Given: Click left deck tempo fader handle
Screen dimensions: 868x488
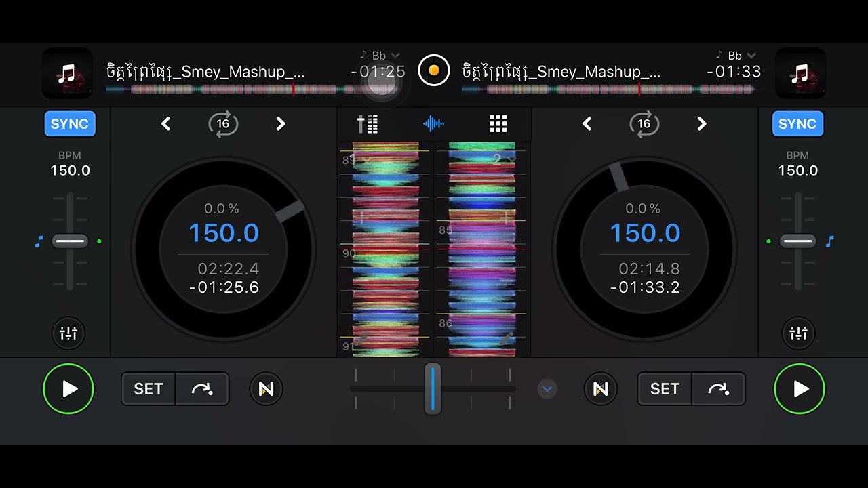Looking at the screenshot, I should pyautogui.click(x=70, y=241).
